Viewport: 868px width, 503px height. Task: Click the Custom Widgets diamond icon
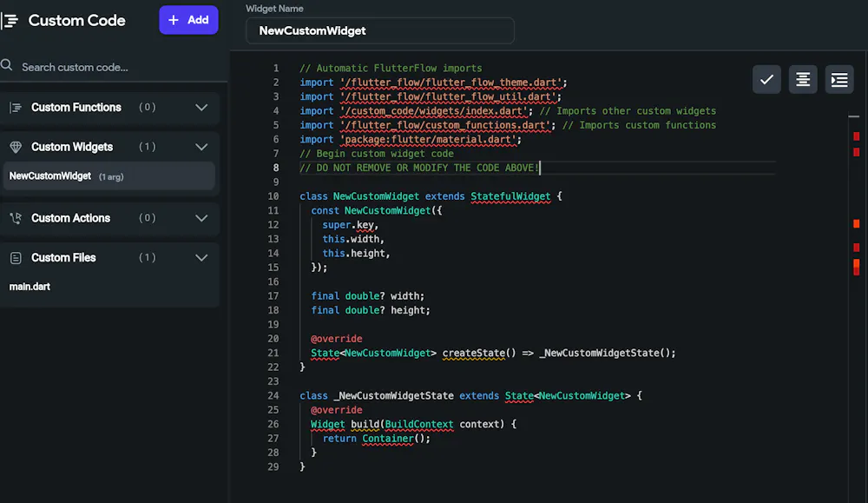[x=16, y=147]
